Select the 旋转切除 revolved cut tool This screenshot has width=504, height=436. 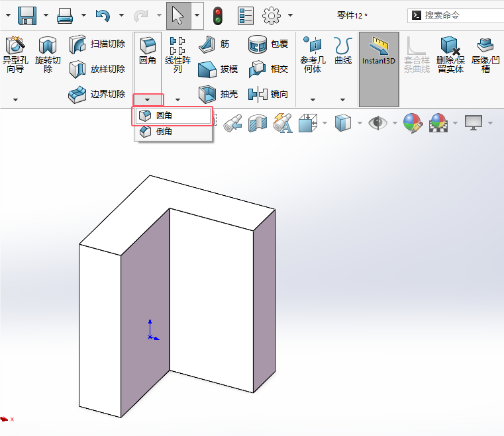(x=48, y=54)
